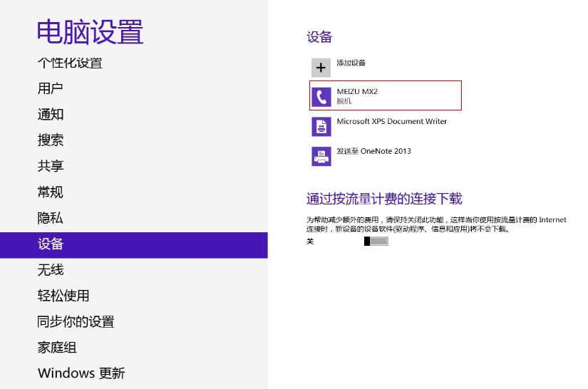The width and height of the screenshot is (588, 389).
Task: Select the MEIZU MX2 device name
Action: [x=357, y=91]
